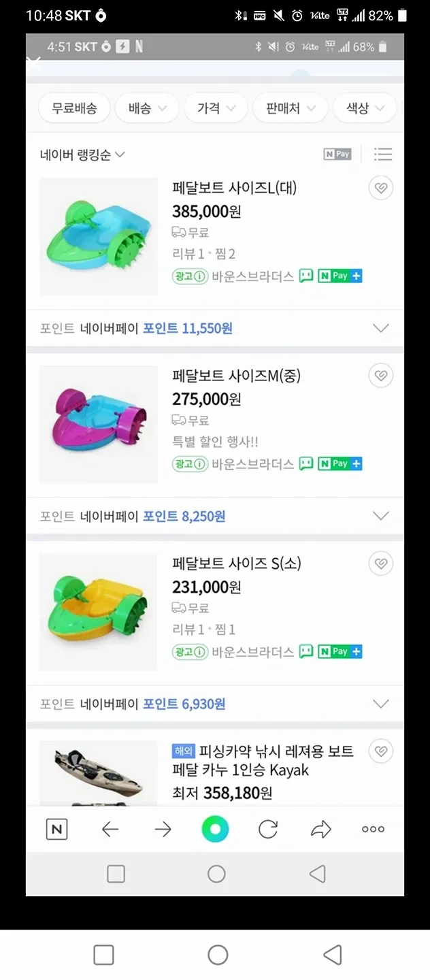430x980 pixels.
Task: Select the 무료배송 filter chip
Action: pos(74,108)
